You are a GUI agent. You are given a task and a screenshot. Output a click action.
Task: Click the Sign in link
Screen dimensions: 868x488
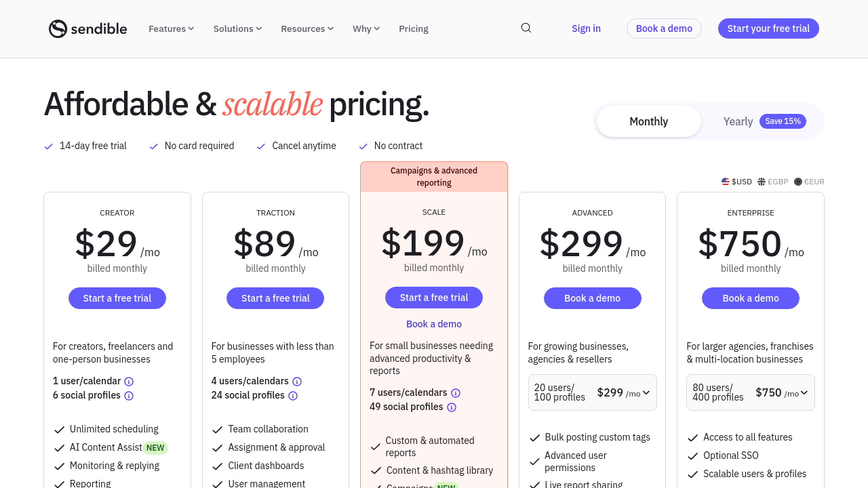pyautogui.click(x=586, y=28)
